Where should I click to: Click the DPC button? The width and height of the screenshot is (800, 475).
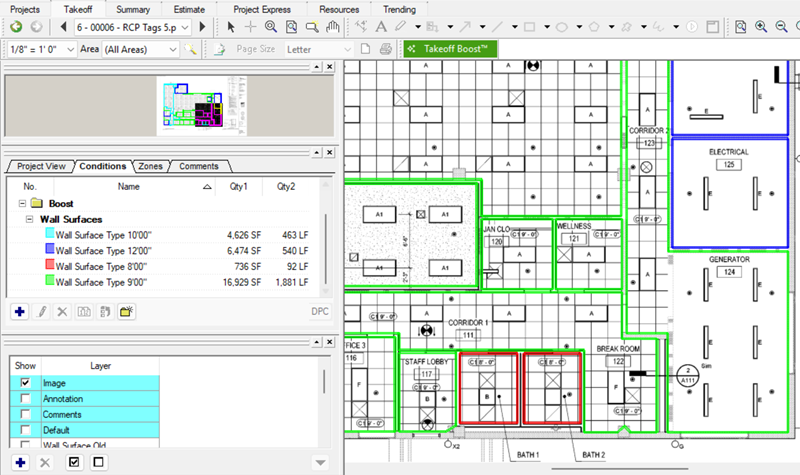pos(320,311)
